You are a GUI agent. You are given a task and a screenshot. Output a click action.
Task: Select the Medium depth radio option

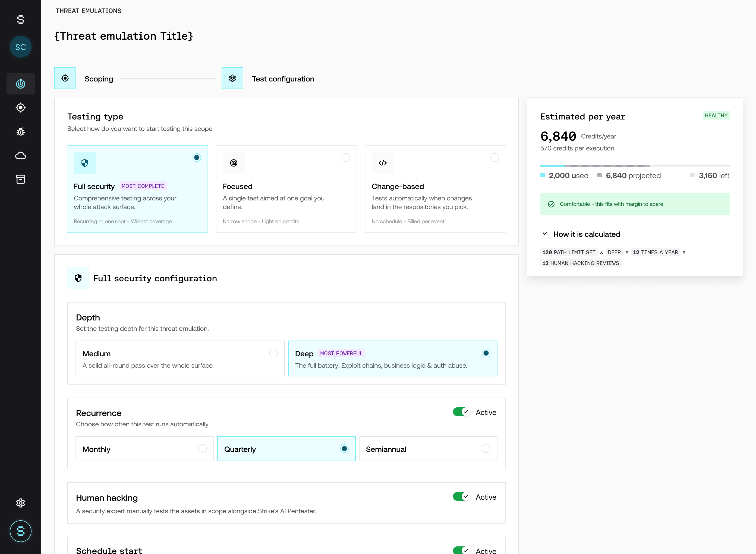click(x=180, y=358)
